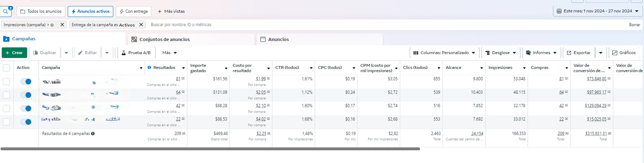Viewport: 644px width, 163px height.
Task: Click the horizontal scrollbar under the table
Action: click(210, 149)
